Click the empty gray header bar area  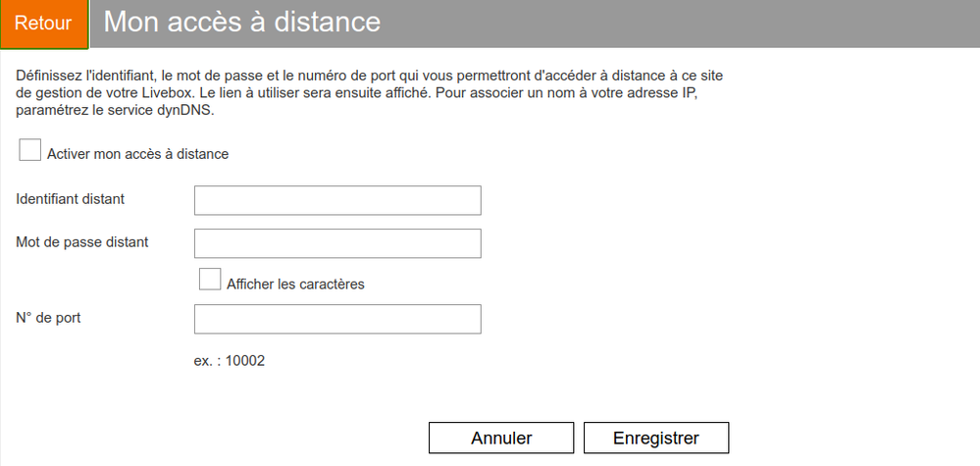pos(687,24)
